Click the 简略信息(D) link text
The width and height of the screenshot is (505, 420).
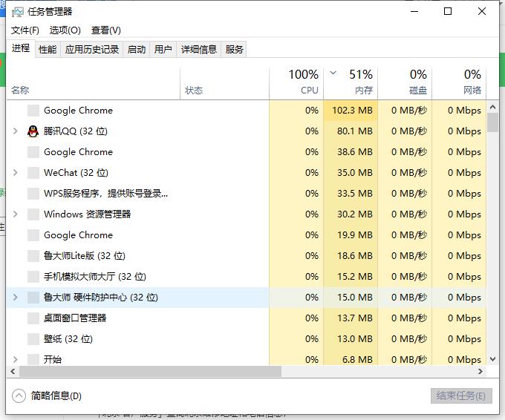pyautogui.click(x=56, y=396)
